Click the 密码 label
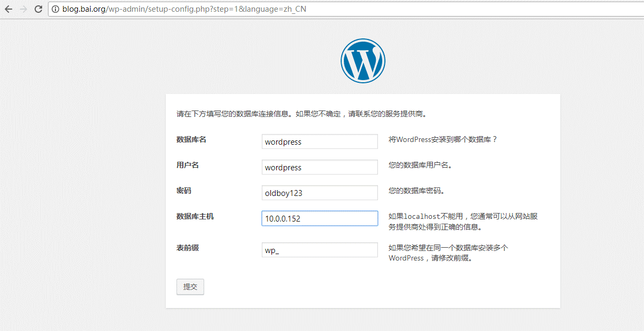Screen dimensions: 644x331 click(x=184, y=191)
